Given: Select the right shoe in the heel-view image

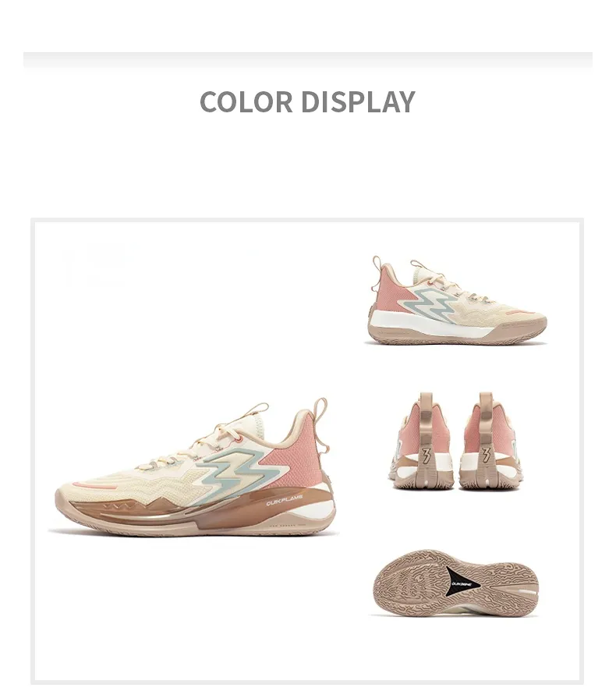Looking at the screenshot, I should 489,441.
